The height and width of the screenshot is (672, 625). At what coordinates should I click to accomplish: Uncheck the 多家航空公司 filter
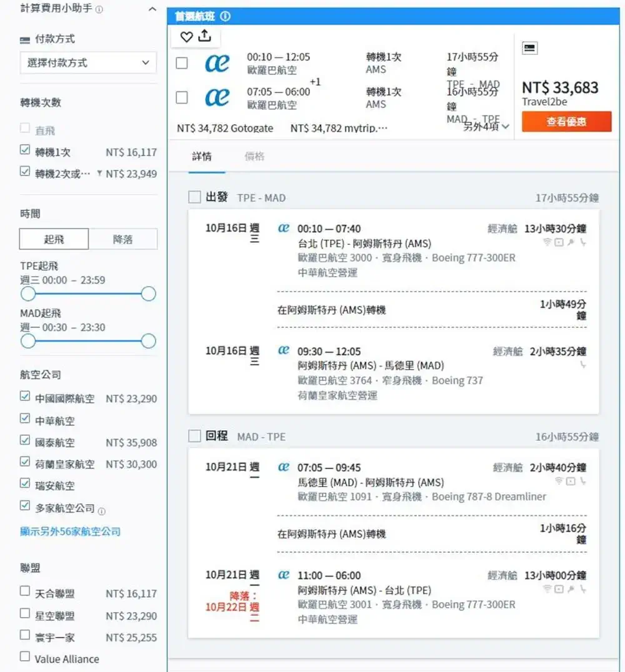coord(25,506)
